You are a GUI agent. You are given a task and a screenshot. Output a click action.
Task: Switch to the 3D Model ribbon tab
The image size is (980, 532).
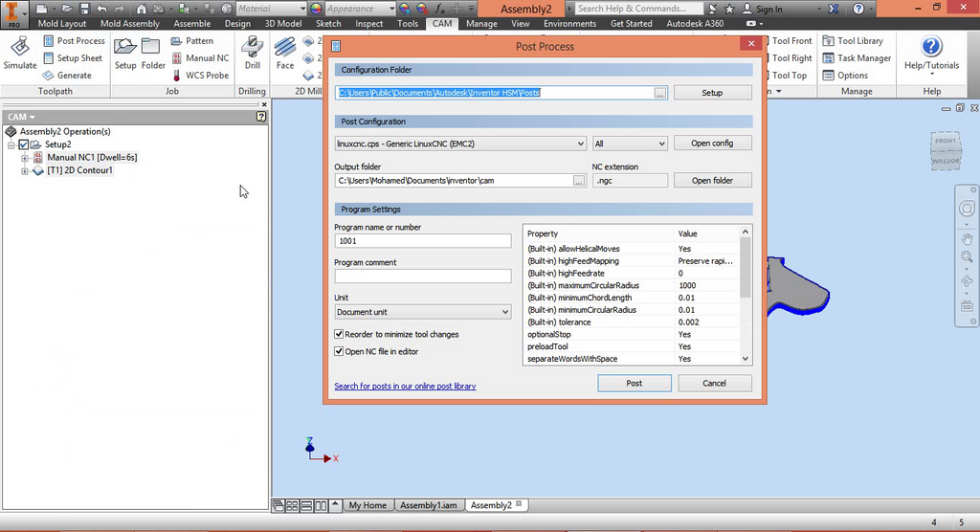tap(283, 23)
